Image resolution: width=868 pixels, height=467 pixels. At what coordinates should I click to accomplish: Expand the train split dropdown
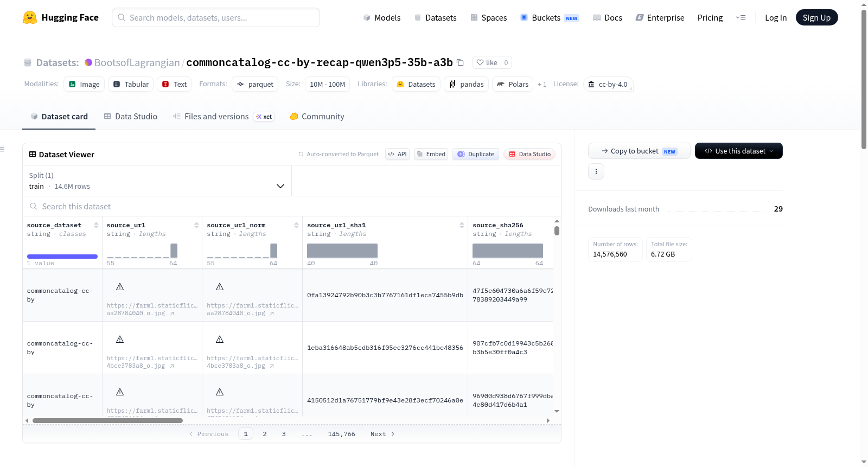pyautogui.click(x=157, y=181)
